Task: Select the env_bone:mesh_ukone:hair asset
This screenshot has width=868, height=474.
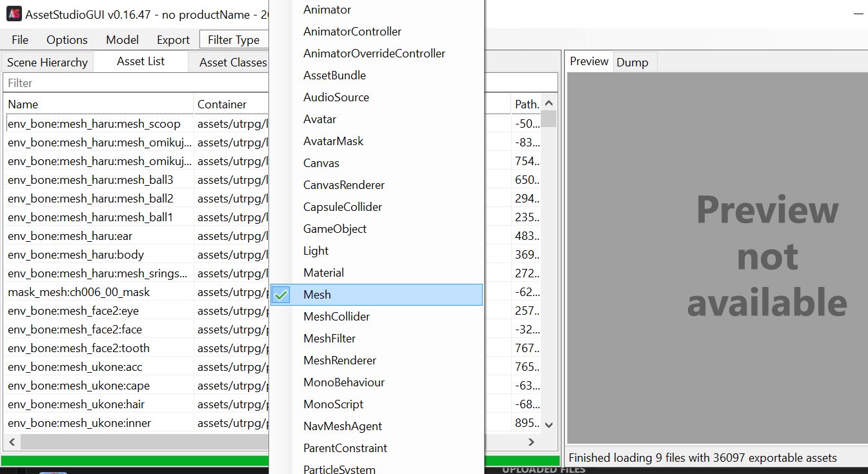Action: (x=76, y=404)
